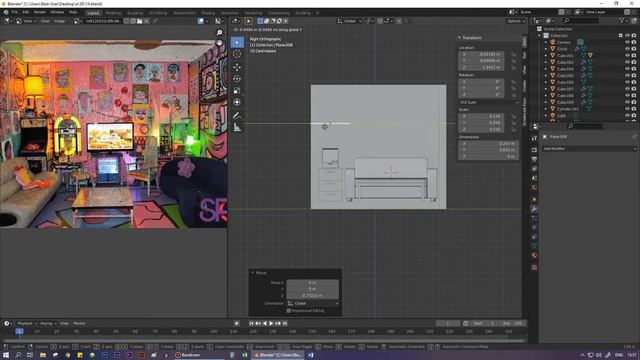Viewport: 640px width, 360px height.
Task: Open Add Modifier dropdown
Action: click(589, 149)
